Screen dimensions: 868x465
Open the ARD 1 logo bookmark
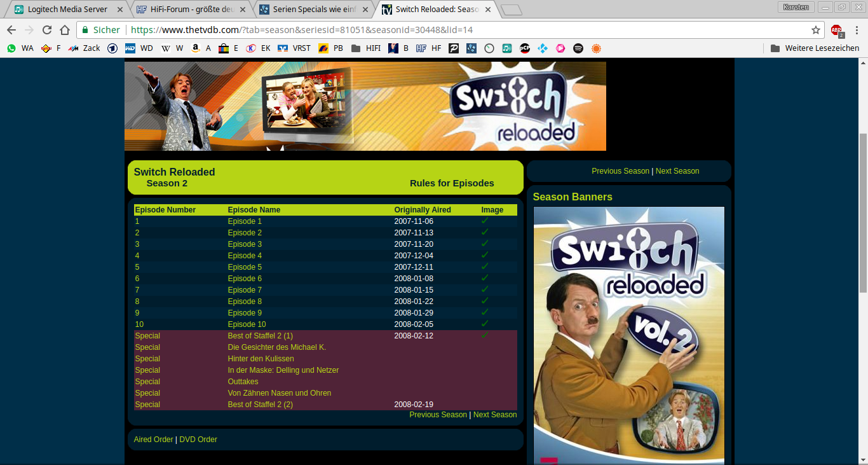click(112, 48)
